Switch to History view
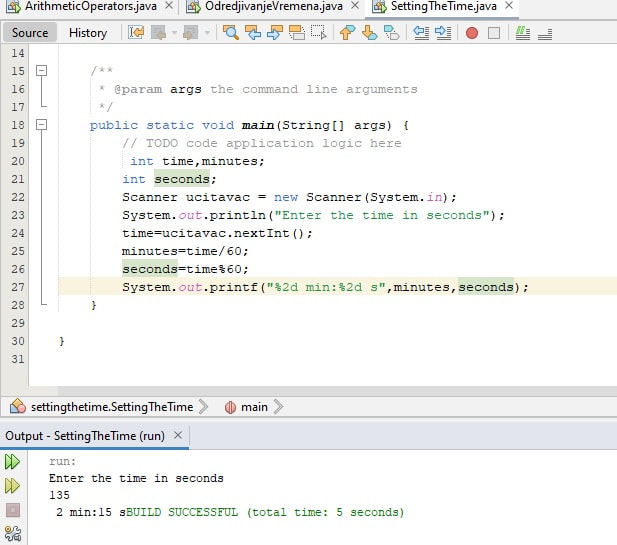 pos(88,33)
